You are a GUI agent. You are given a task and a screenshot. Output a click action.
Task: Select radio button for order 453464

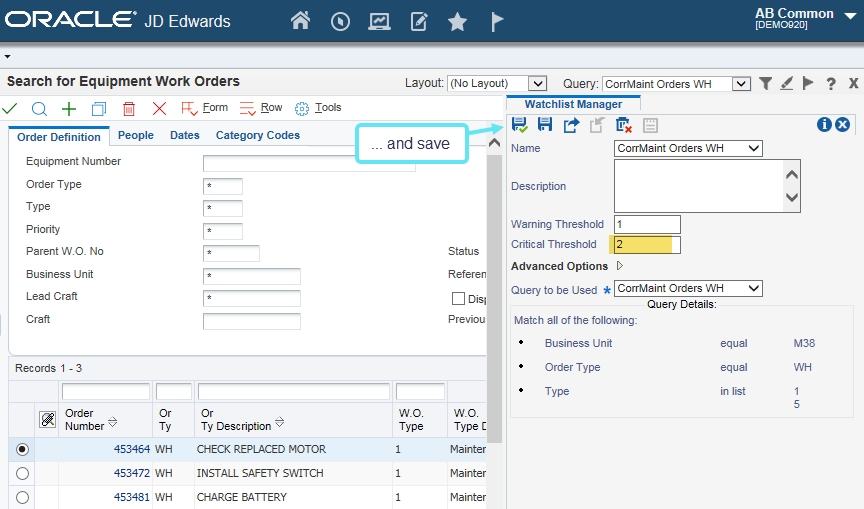(x=22, y=450)
